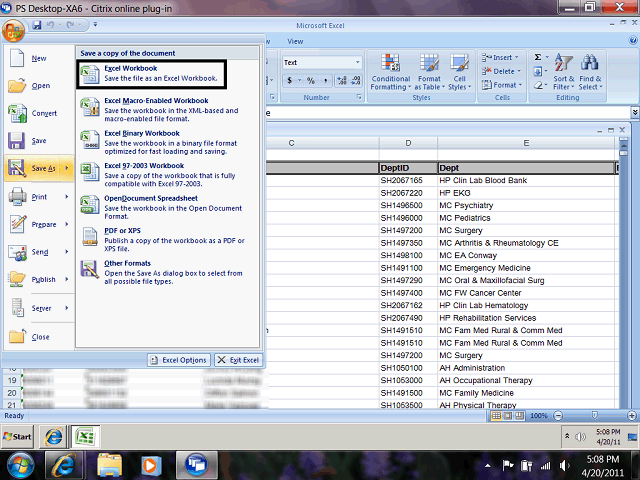Open Conditional Formatting menu
Image resolution: width=640 pixels, height=480 pixels.
[x=391, y=73]
